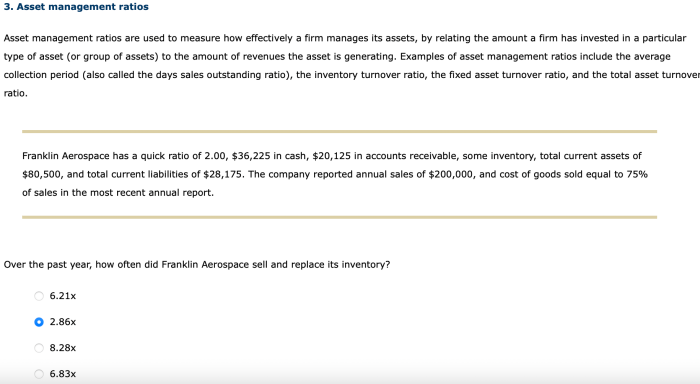Click the $80,500 total current assets value
This screenshot has width=700, height=384.
click(41, 174)
